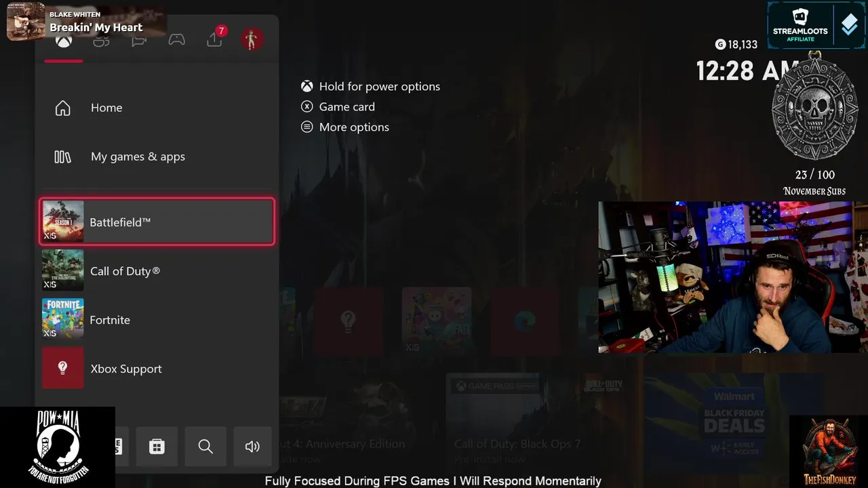The image size is (868, 488).
Task: Click the Home house icon
Action: [x=62, y=108]
